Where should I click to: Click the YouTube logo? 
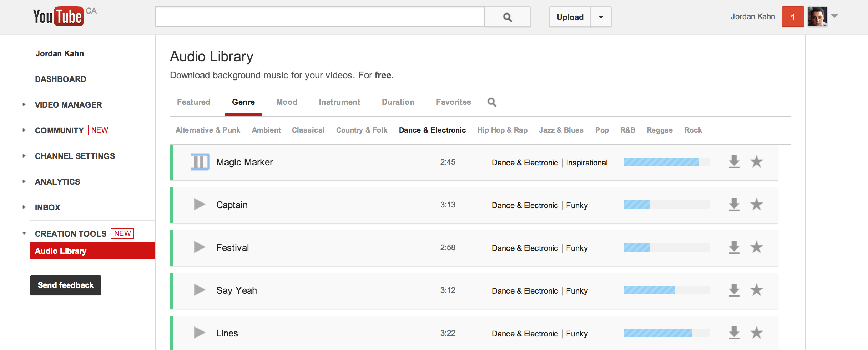[58, 16]
